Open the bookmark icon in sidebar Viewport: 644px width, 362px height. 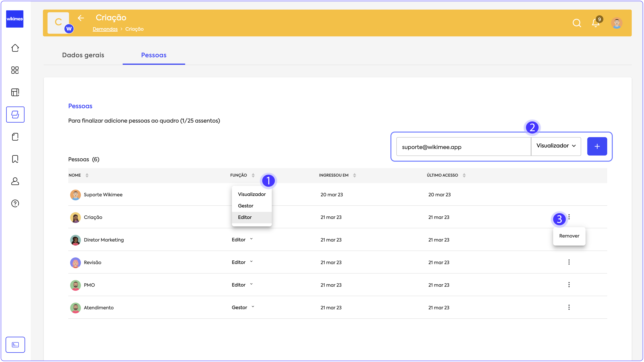[x=15, y=159]
